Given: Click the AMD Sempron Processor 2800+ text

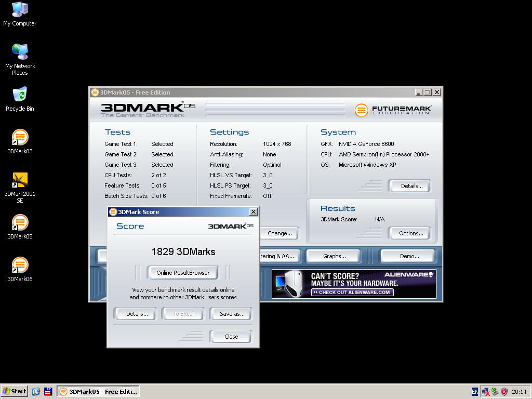Looking at the screenshot, I should (384, 154).
